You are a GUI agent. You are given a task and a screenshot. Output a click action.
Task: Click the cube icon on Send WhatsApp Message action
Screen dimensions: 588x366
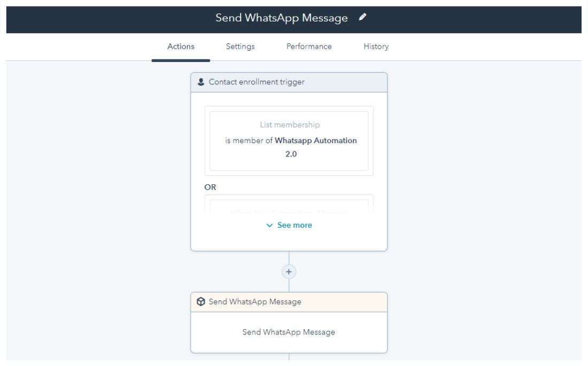coord(201,301)
